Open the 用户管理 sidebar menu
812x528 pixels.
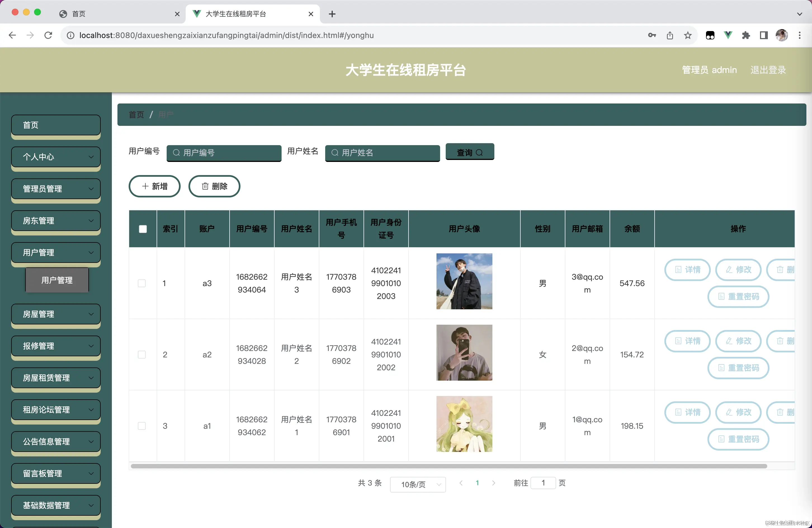(x=55, y=253)
